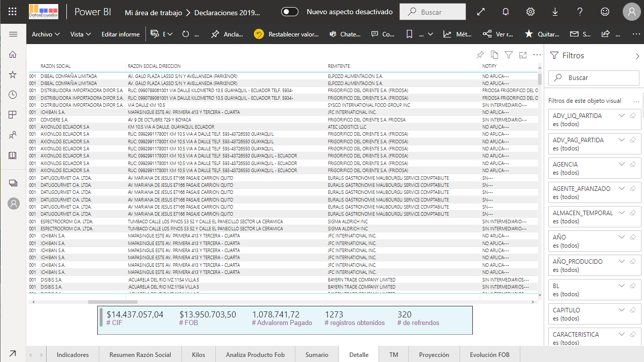The height and width of the screenshot is (362, 644).
Task: Click Ver relacionados button
Action: 498,34
